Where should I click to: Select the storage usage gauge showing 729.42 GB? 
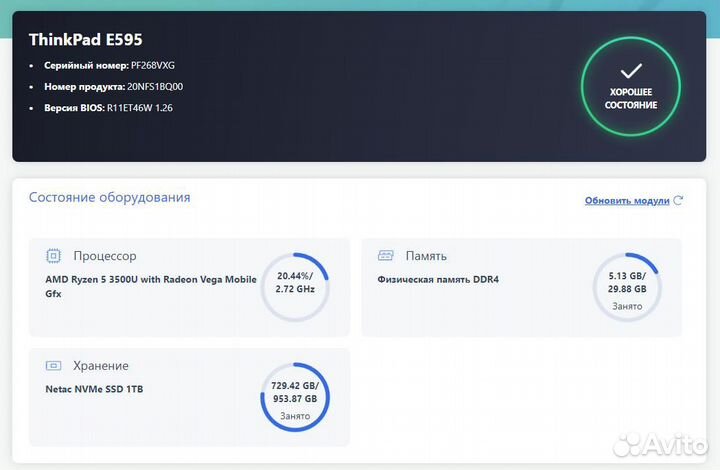click(294, 397)
